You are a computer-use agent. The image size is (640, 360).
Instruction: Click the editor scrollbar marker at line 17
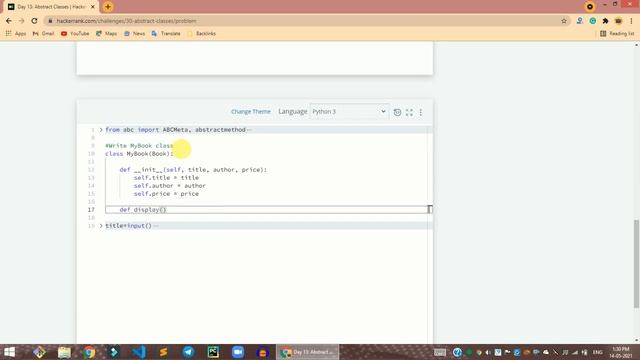tap(430, 209)
